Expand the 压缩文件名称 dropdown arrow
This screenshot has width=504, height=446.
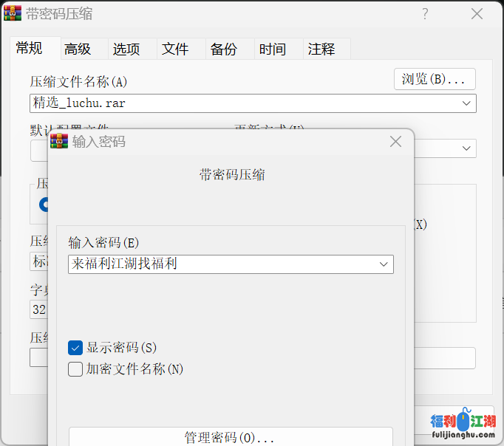point(466,103)
